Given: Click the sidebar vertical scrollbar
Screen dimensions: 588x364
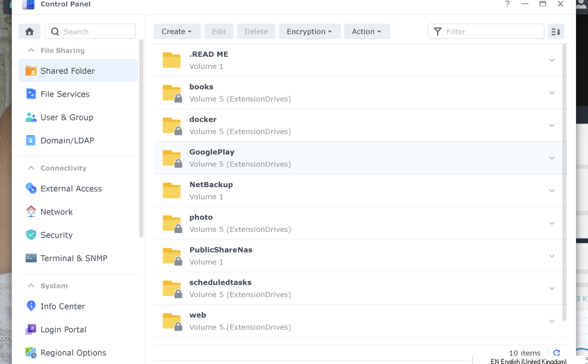Looking at the screenshot, I should click(x=141, y=138).
